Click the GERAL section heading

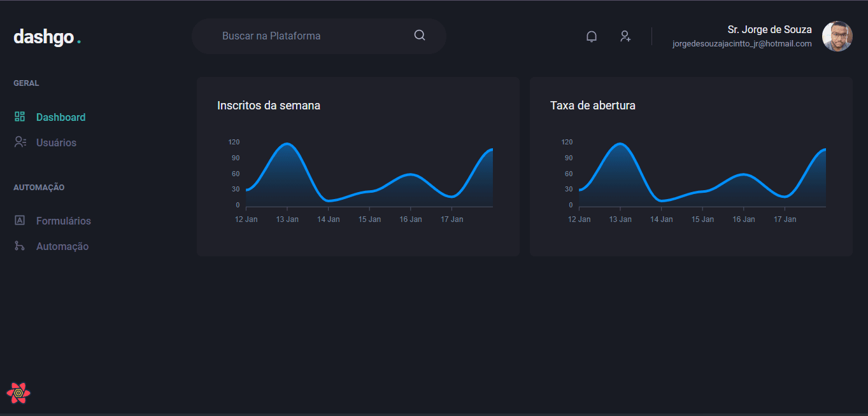click(26, 83)
